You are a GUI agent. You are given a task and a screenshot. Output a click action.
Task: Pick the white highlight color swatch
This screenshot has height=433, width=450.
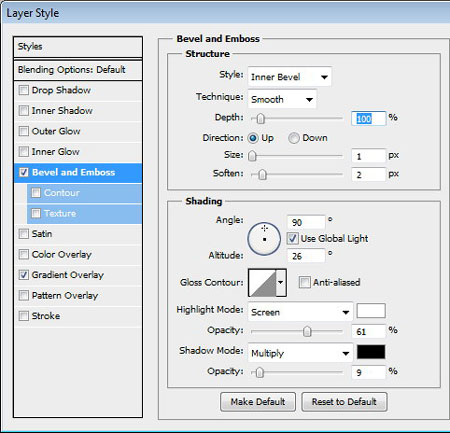click(x=371, y=311)
